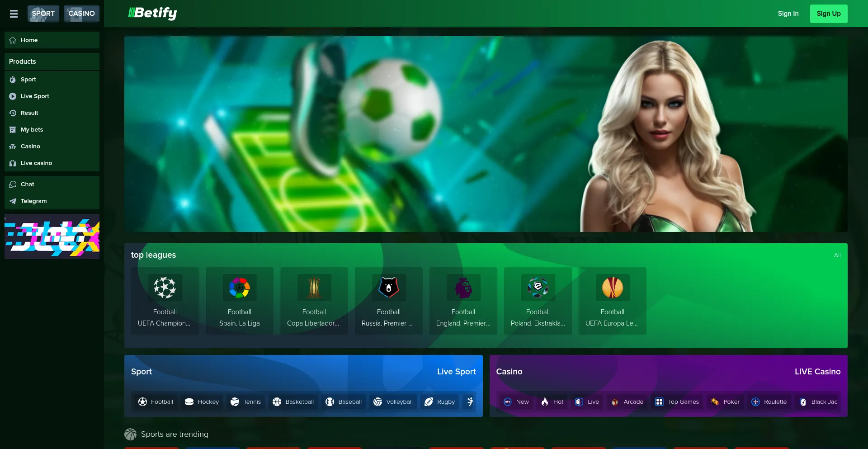Switch to the CASINO tab
This screenshot has width=868, height=449.
point(81,14)
